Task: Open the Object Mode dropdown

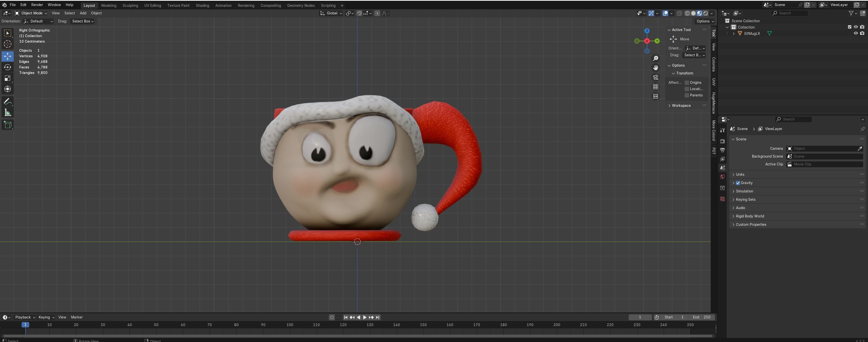Action: click(x=31, y=13)
